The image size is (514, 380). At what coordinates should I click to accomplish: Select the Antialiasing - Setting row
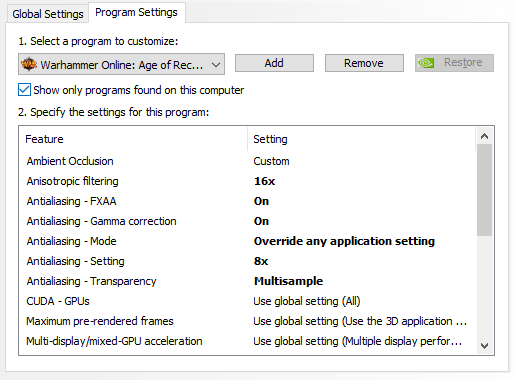pos(247,261)
